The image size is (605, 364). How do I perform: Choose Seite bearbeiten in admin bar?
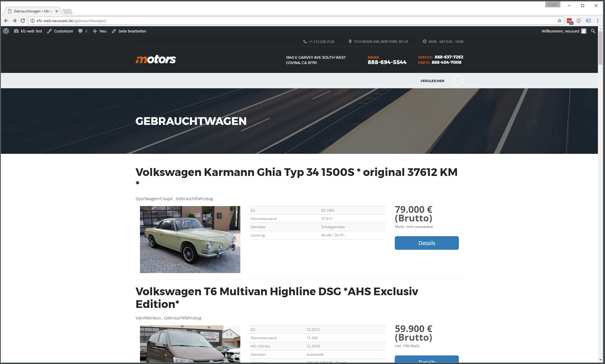129,31
